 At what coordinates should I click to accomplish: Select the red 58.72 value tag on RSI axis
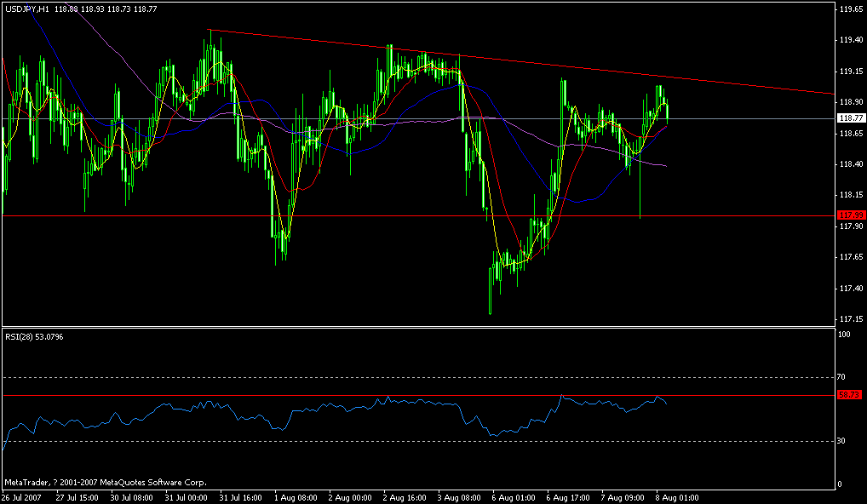848,393
